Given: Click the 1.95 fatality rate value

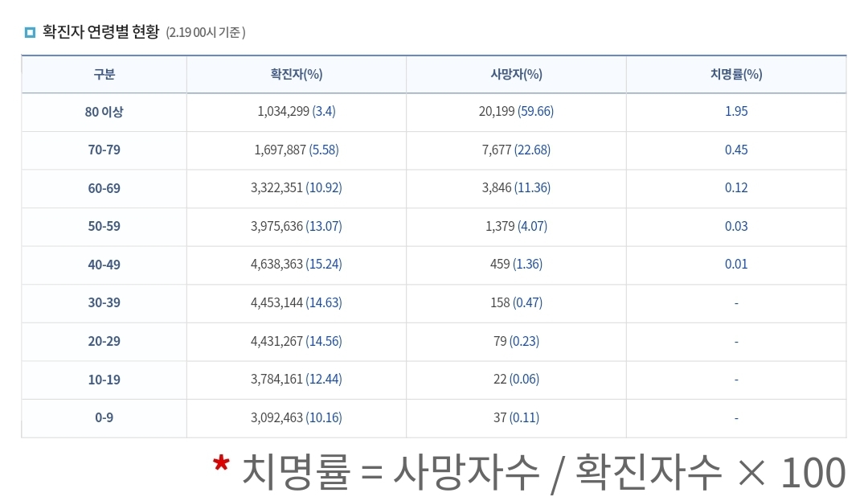Looking at the screenshot, I should 736,111.
